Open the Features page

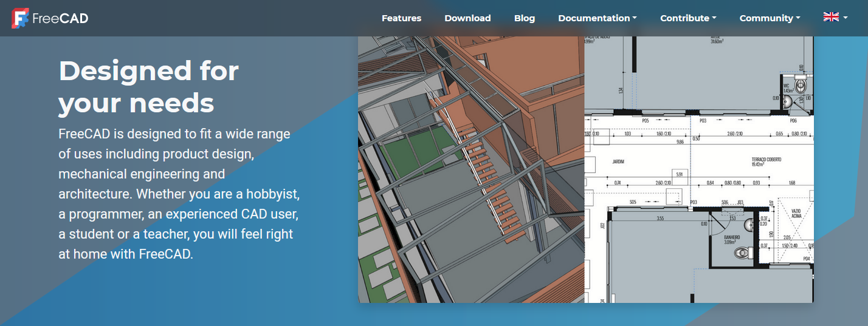401,18
